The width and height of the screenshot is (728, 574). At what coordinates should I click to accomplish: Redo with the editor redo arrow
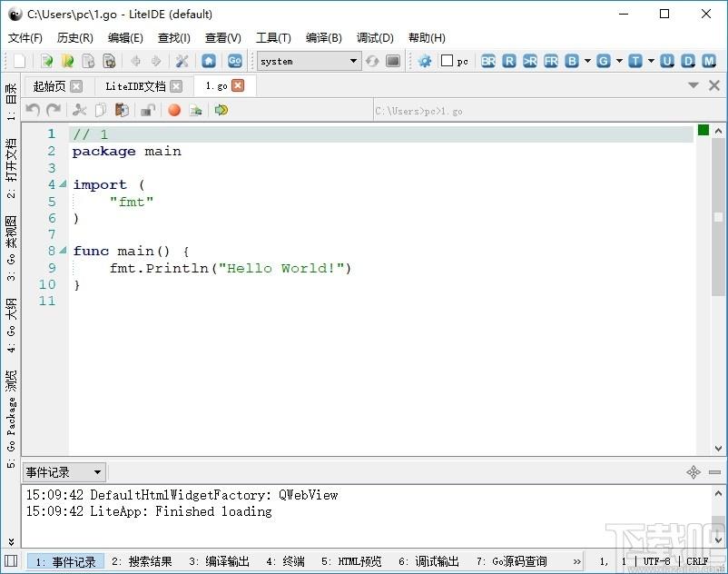point(54,110)
